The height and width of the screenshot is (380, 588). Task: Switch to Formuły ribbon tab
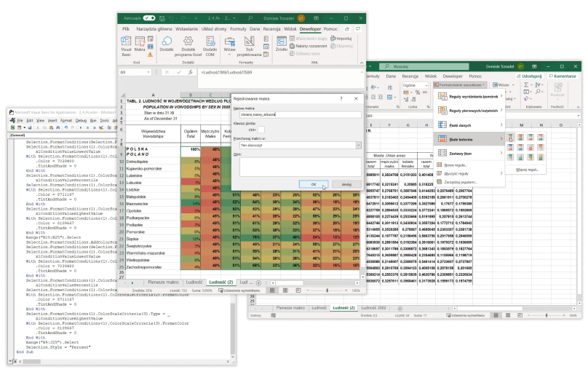coord(238,28)
